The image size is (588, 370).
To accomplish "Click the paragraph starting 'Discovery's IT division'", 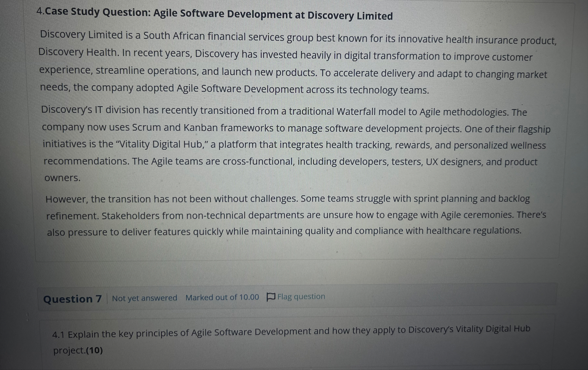I will (x=295, y=144).
